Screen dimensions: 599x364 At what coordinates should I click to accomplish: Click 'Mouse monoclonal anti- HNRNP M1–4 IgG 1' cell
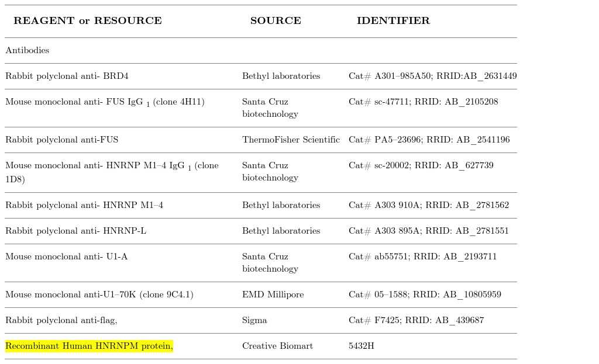point(112,172)
